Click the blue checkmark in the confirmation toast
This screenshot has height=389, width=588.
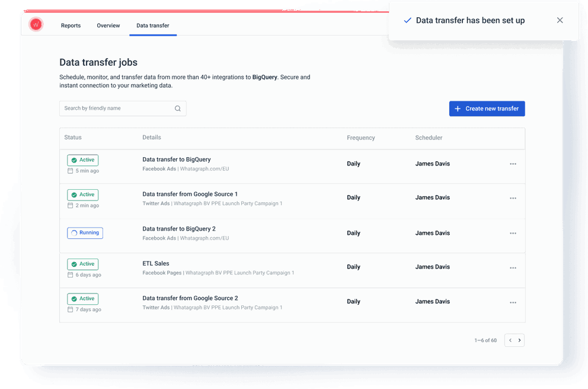tap(407, 20)
